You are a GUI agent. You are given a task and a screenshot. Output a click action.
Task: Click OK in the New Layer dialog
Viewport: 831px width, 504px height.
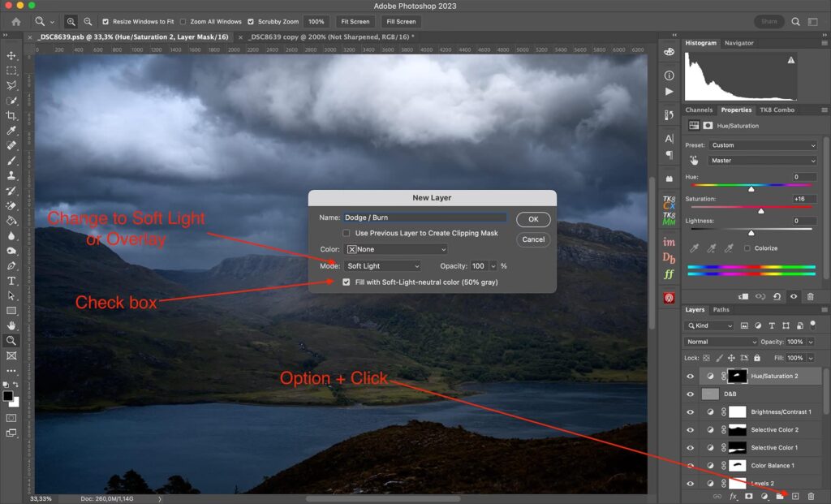533,219
